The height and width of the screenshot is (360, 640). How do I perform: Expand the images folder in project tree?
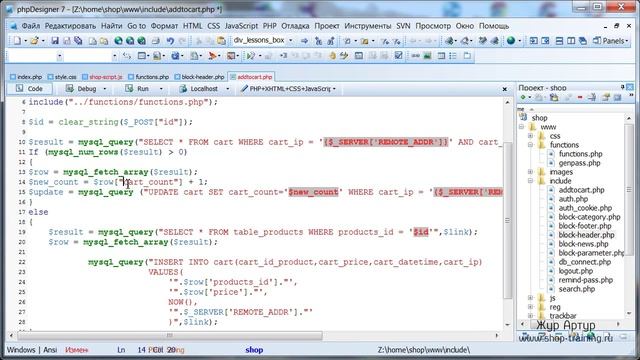[x=530, y=172]
